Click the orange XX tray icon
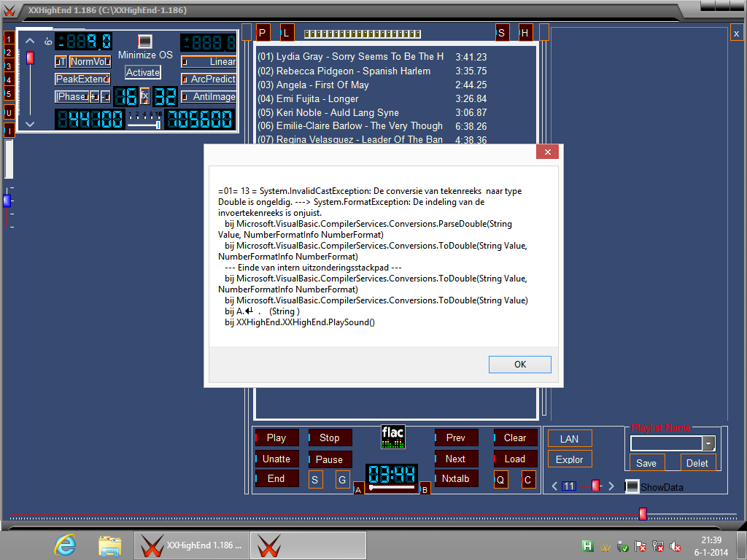This screenshot has width=747, height=560. [x=605, y=546]
